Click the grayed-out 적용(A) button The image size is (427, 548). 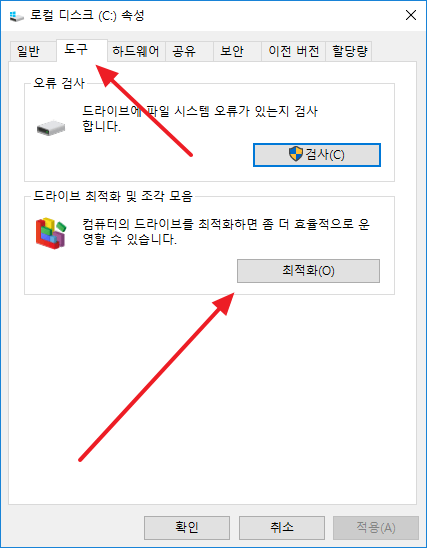click(x=376, y=527)
